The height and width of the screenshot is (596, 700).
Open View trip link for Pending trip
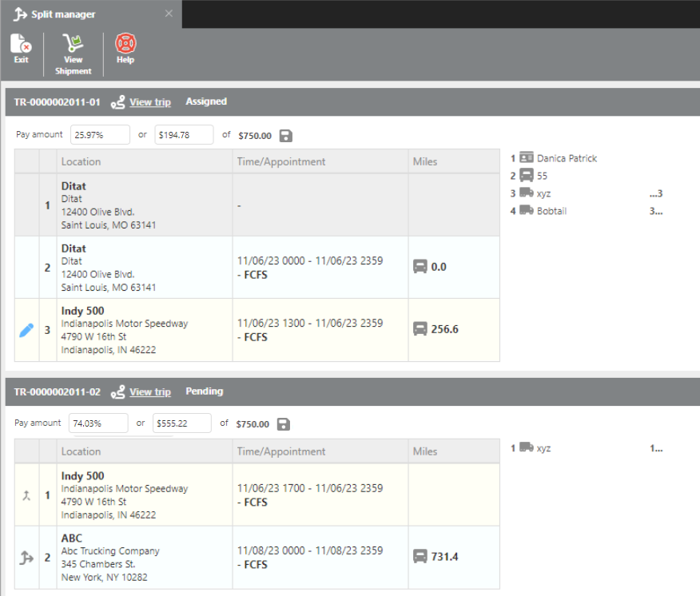click(150, 392)
